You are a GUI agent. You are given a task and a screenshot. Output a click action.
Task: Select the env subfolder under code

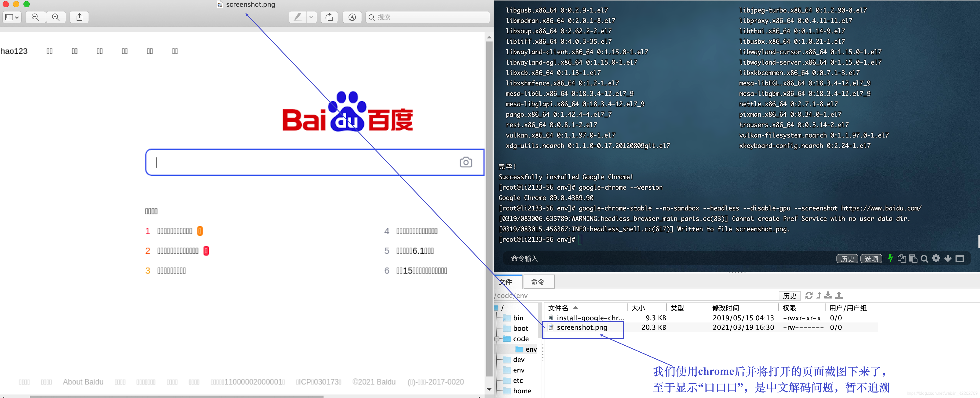[531, 349]
